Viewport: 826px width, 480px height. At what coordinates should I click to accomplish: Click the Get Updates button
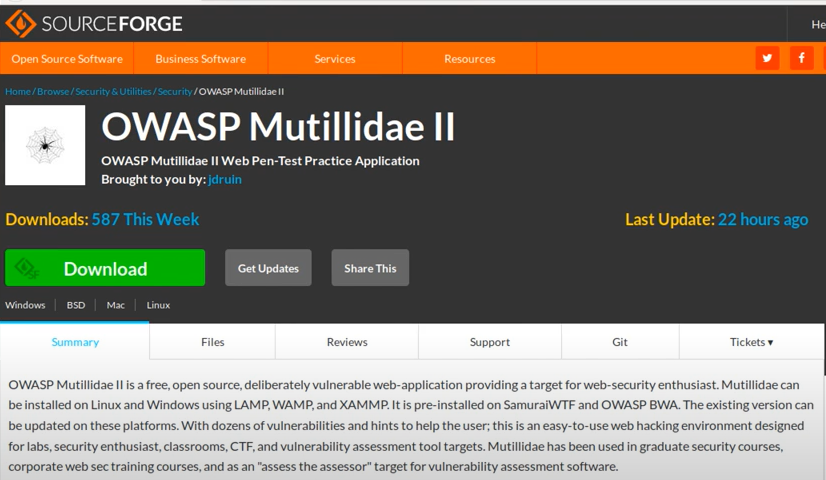pyautogui.click(x=268, y=268)
